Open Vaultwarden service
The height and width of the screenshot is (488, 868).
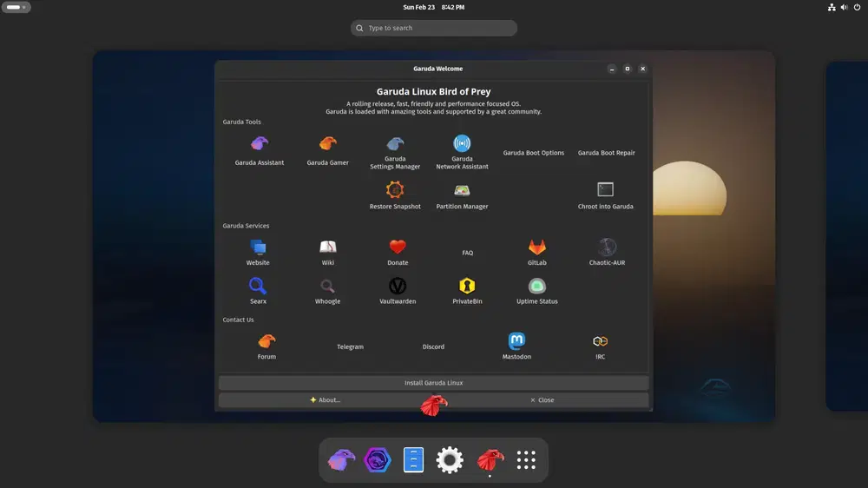pos(398,291)
